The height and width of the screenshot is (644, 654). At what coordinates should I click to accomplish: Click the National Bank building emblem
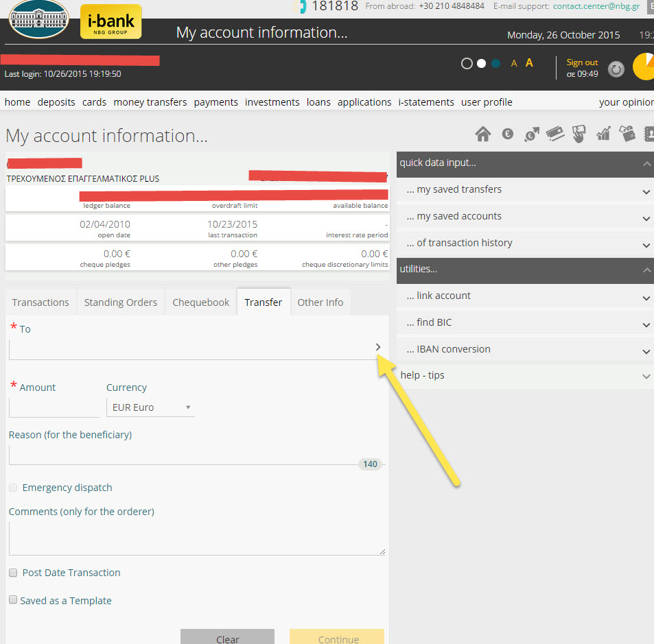click(39, 19)
